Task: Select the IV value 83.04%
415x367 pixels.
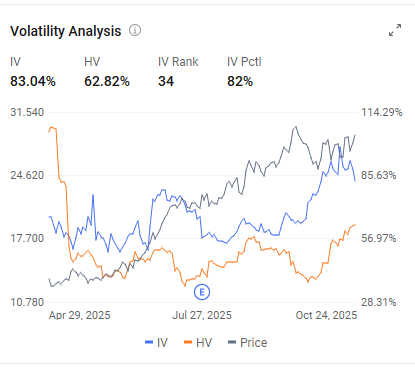Action: tap(33, 81)
